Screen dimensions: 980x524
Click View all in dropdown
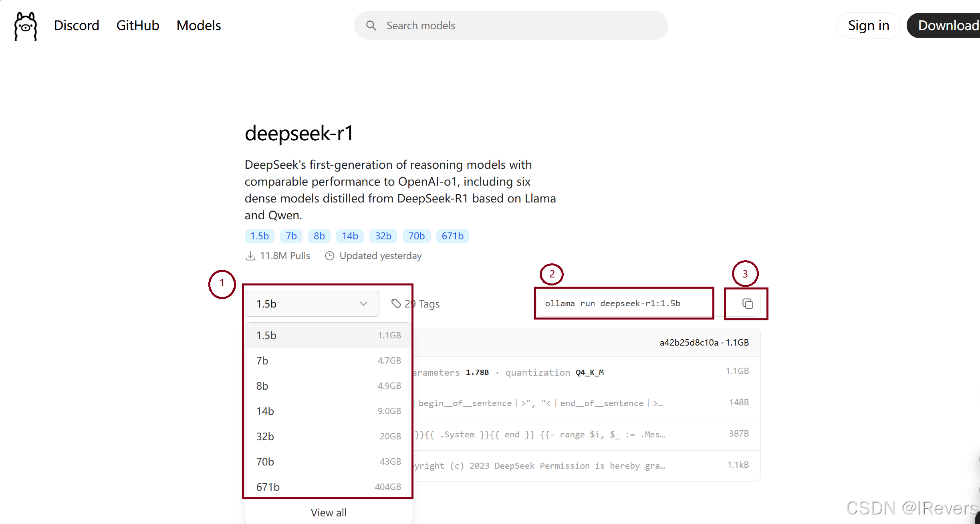(329, 513)
